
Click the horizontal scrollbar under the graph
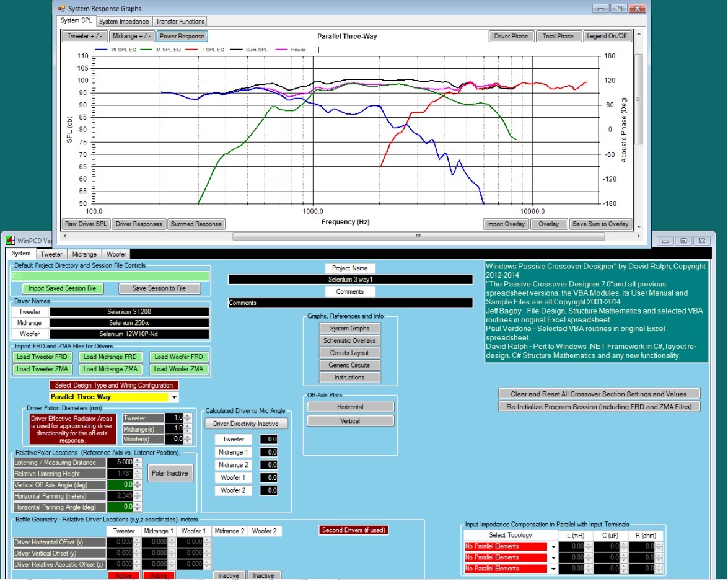pyautogui.click(x=418, y=236)
